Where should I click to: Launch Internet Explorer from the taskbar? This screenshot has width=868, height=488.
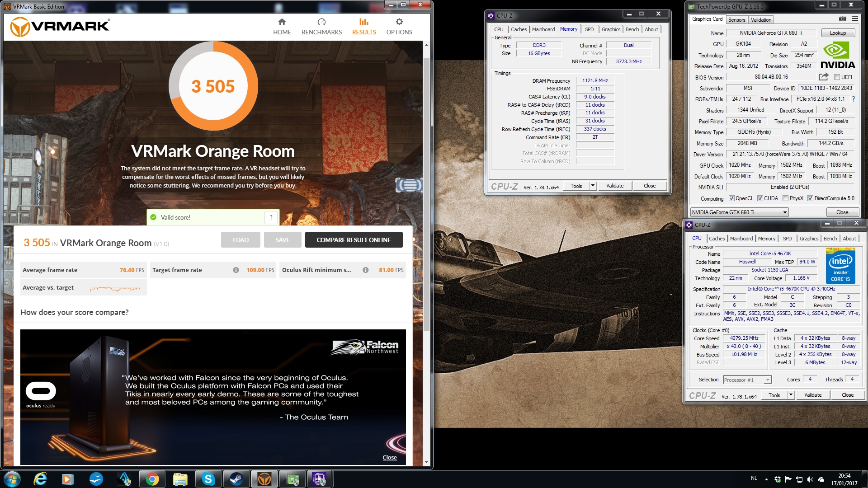coord(41,479)
